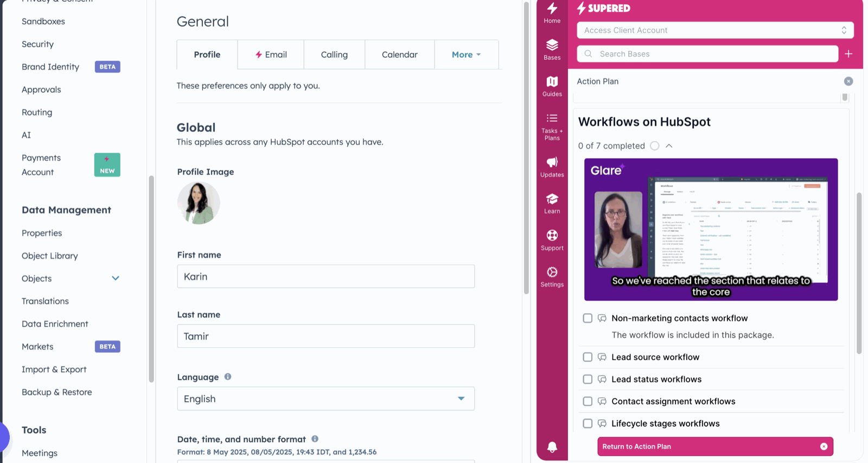Open Approvals settings
868x463 pixels.
tap(41, 90)
